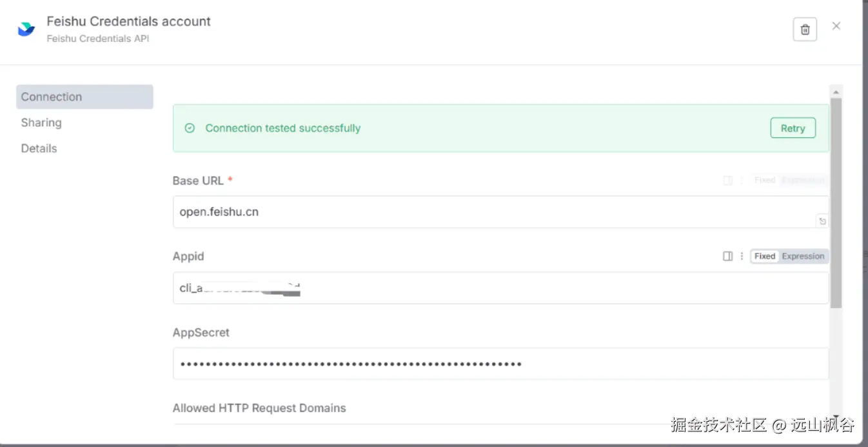Click the Feishu bird logo icon
This screenshot has height=447, width=868.
point(26,29)
